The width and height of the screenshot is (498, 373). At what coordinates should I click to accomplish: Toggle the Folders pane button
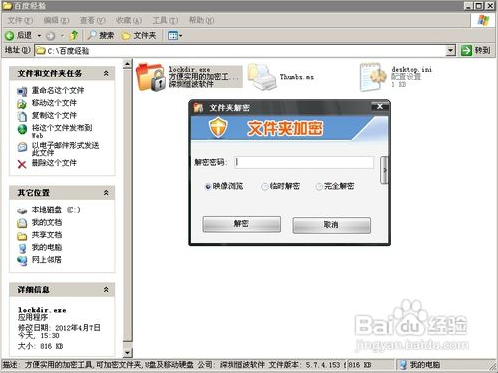pos(138,35)
